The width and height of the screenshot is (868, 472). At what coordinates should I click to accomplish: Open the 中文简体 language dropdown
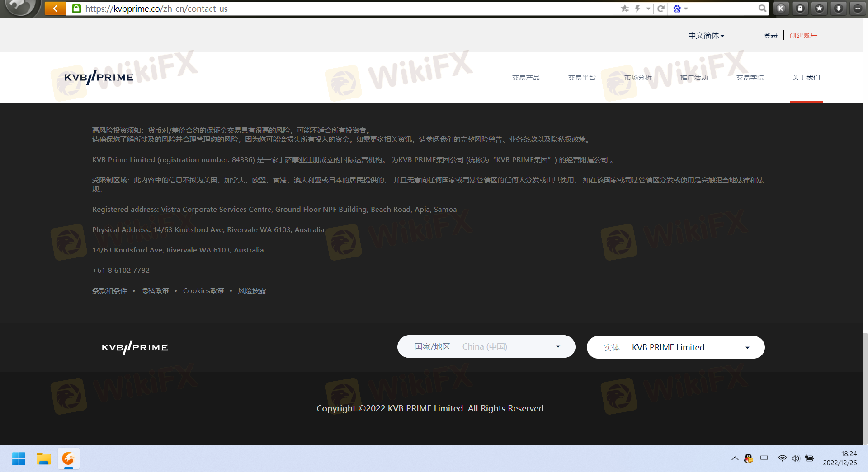coord(706,36)
